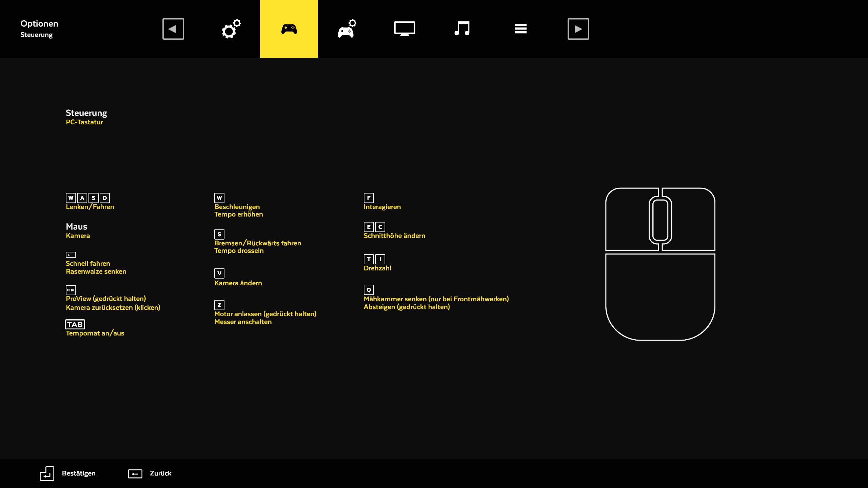Click the Interagieren label
This screenshot has width=868, height=488.
click(x=382, y=207)
